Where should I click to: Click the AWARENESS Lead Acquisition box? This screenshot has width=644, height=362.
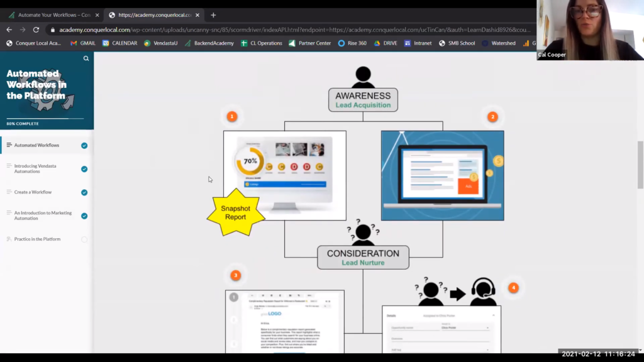(x=363, y=100)
